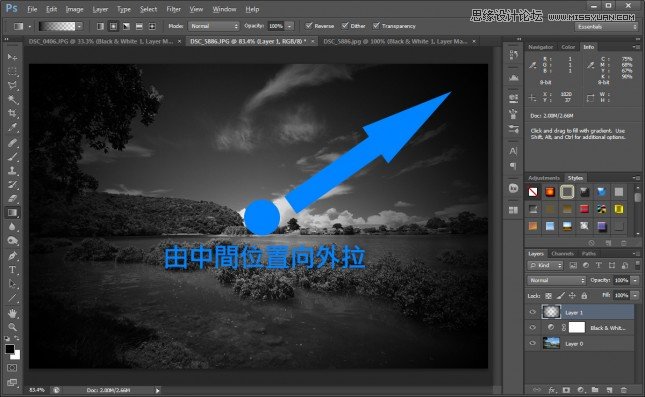645x397 pixels.
Task: Select the Brush tool
Action: click(x=12, y=157)
